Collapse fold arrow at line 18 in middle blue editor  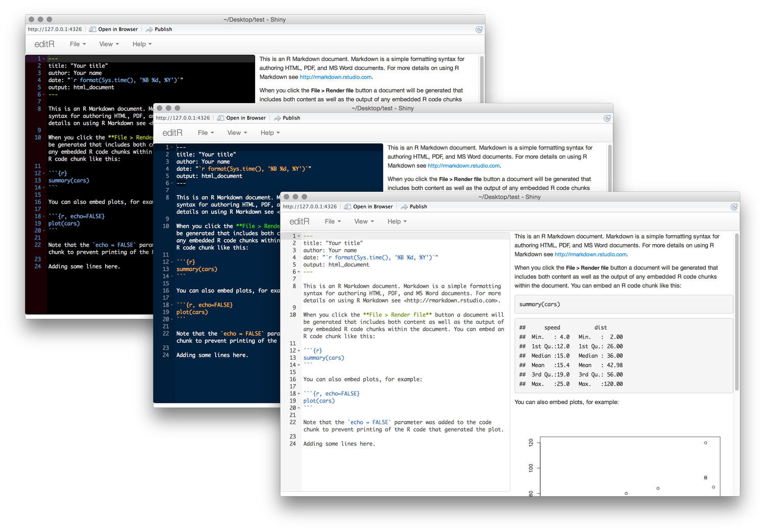tap(172, 305)
